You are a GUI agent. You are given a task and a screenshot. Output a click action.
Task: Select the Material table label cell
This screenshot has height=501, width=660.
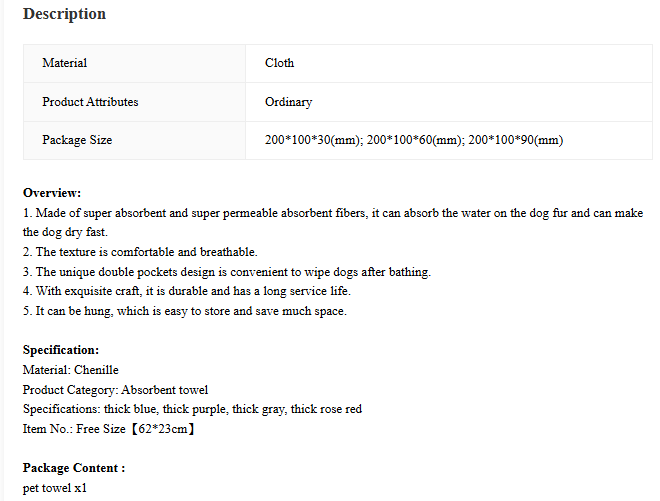click(x=134, y=63)
